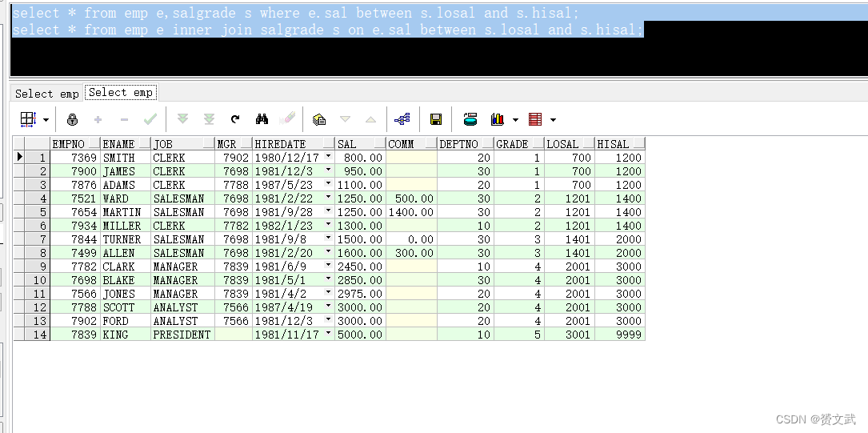Switch to the first Select emp tab

coord(47,94)
